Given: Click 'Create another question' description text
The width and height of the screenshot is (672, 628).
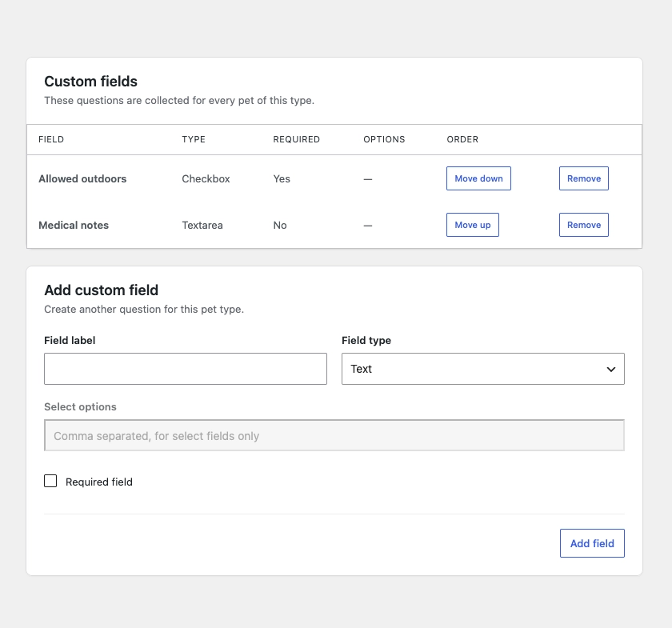Looking at the screenshot, I should [144, 309].
